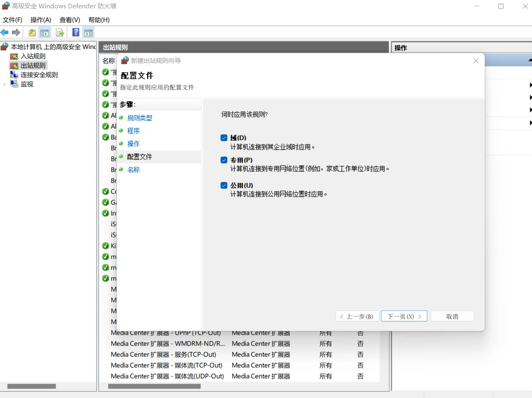Click the Back arrow toolbar icon
Viewport: 532px width, 398px height.
(4, 33)
